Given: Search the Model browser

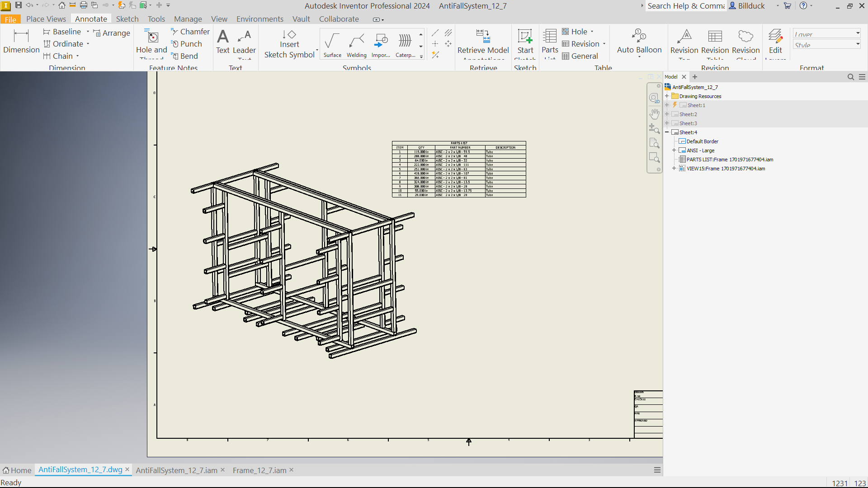Looking at the screenshot, I should (x=850, y=77).
